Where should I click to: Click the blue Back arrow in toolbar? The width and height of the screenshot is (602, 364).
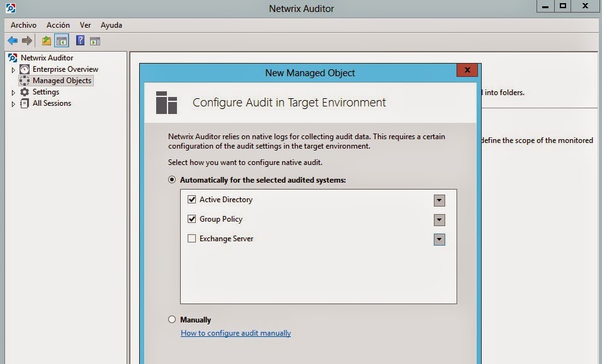tap(13, 41)
